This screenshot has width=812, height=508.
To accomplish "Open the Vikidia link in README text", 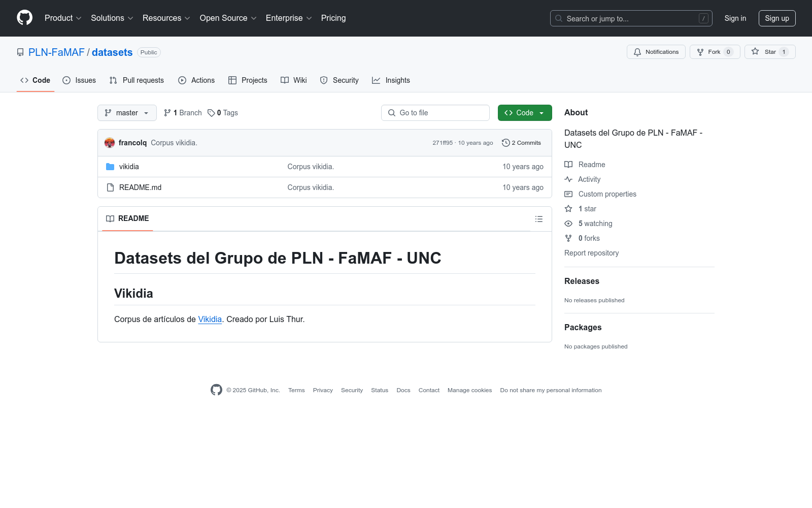I will (210, 319).
